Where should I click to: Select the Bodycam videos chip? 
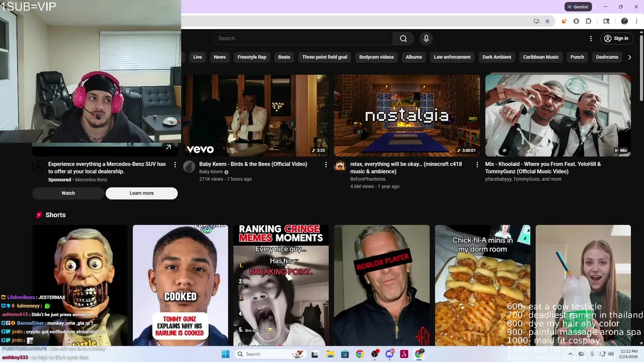(376, 57)
